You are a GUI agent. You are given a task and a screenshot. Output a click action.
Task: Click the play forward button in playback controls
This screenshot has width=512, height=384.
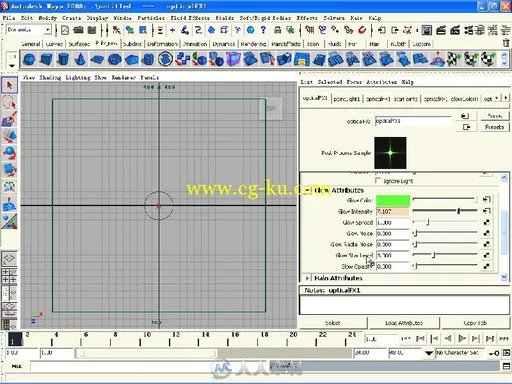[462, 339]
